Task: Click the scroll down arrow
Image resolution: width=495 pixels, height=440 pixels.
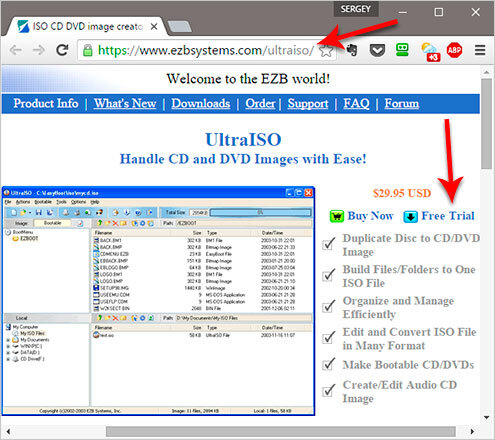Action: point(487,417)
